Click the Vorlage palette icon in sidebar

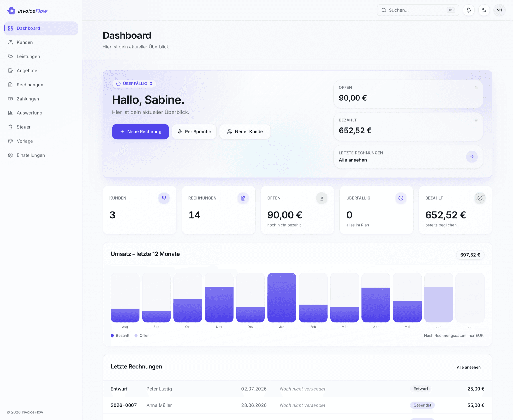[x=10, y=141]
